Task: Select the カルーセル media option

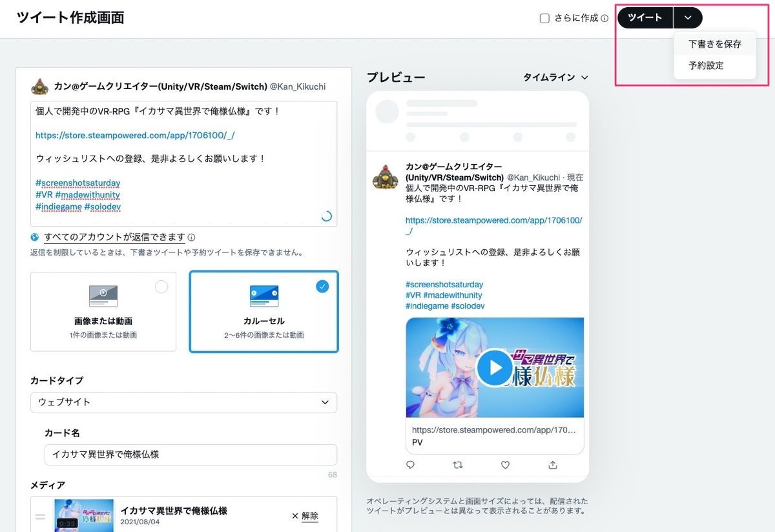Action: pos(263,311)
